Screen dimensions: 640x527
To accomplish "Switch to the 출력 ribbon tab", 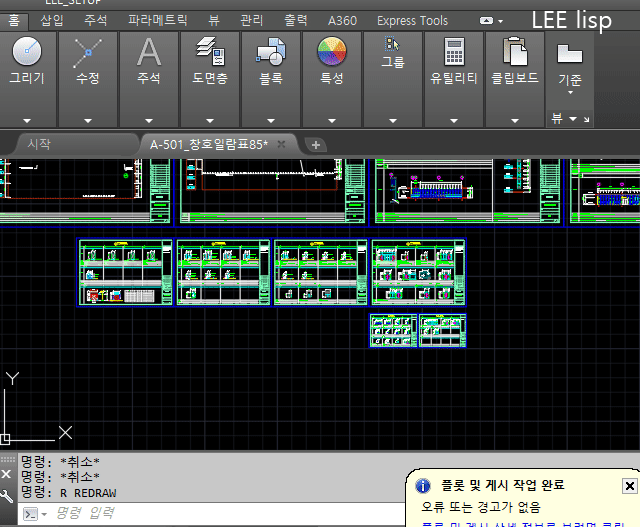I will click(296, 20).
